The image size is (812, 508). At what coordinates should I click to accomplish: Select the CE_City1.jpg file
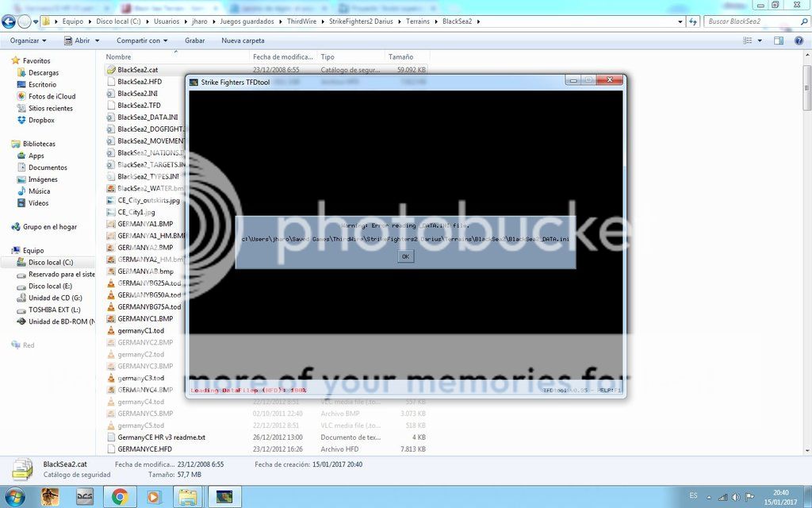pos(136,212)
